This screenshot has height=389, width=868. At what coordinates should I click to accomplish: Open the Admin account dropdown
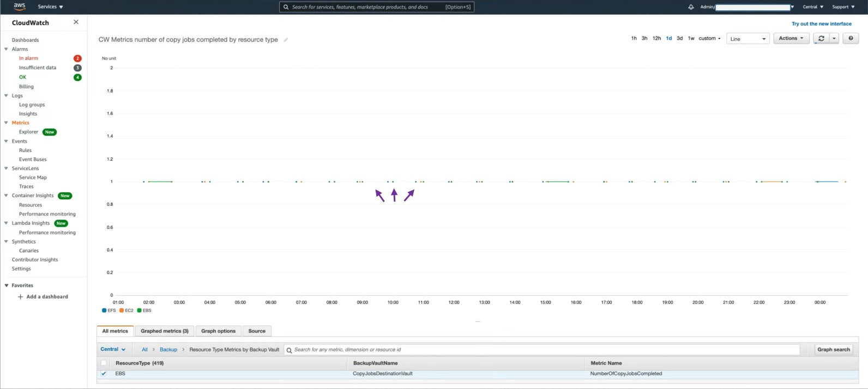(747, 7)
